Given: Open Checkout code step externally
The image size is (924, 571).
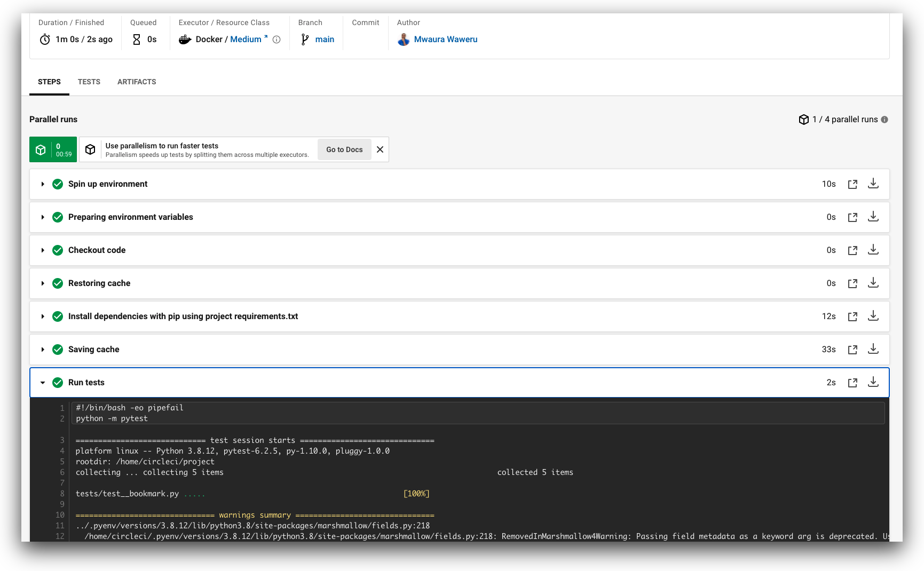Looking at the screenshot, I should coord(852,250).
